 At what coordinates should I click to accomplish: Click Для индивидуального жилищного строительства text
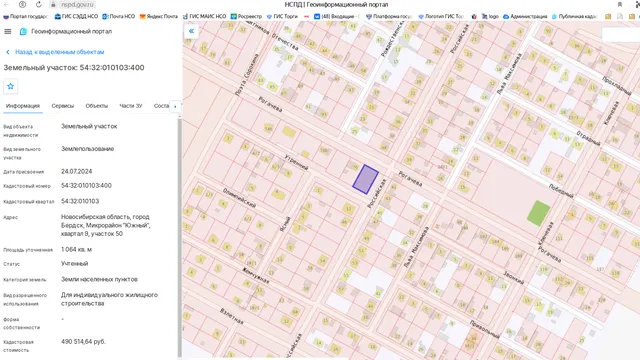coord(109,299)
